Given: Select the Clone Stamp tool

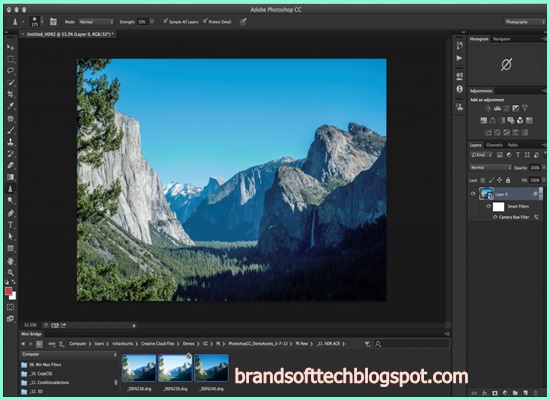Looking at the screenshot, I should (x=11, y=142).
